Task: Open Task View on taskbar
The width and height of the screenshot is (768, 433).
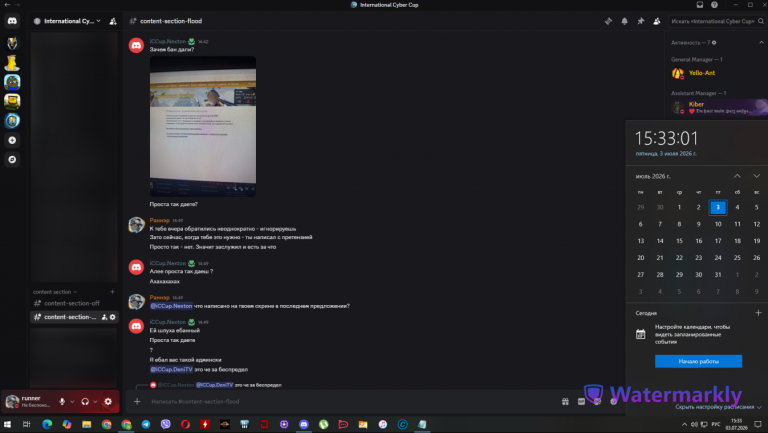Action: tap(27, 424)
